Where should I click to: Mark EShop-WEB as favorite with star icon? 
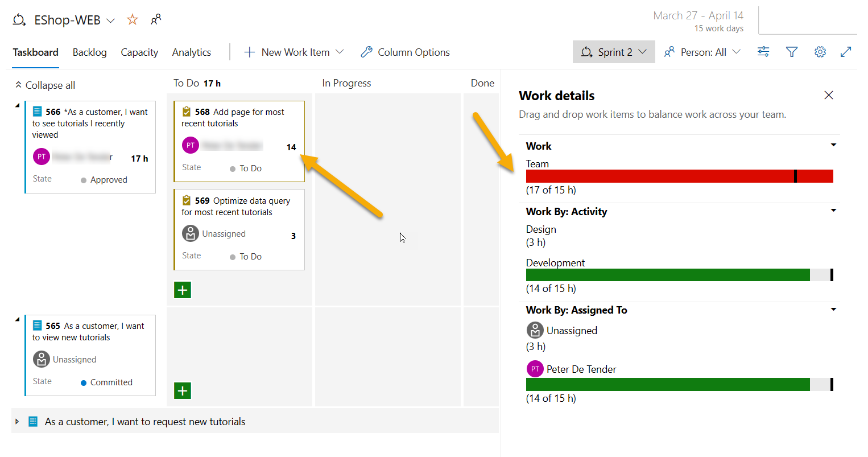[133, 20]
